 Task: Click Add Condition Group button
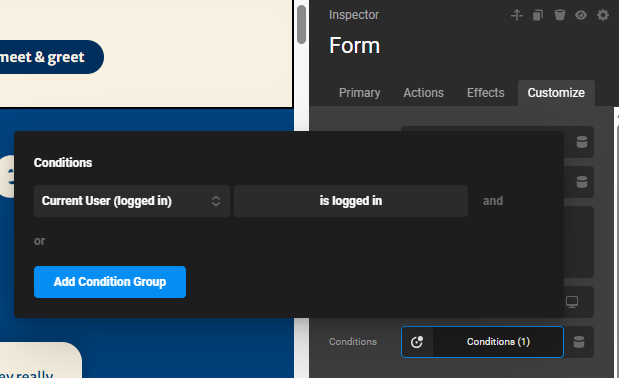coord(110,282)
